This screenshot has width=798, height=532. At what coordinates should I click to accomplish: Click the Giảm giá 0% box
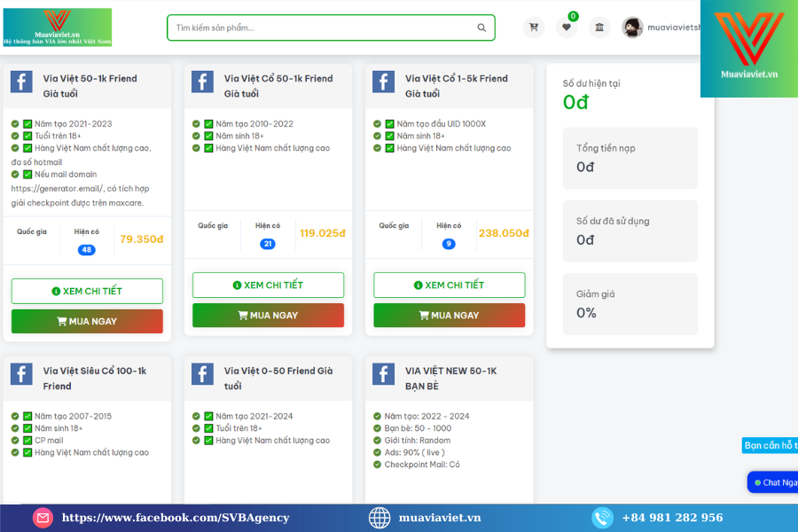[x=630, y=304]
